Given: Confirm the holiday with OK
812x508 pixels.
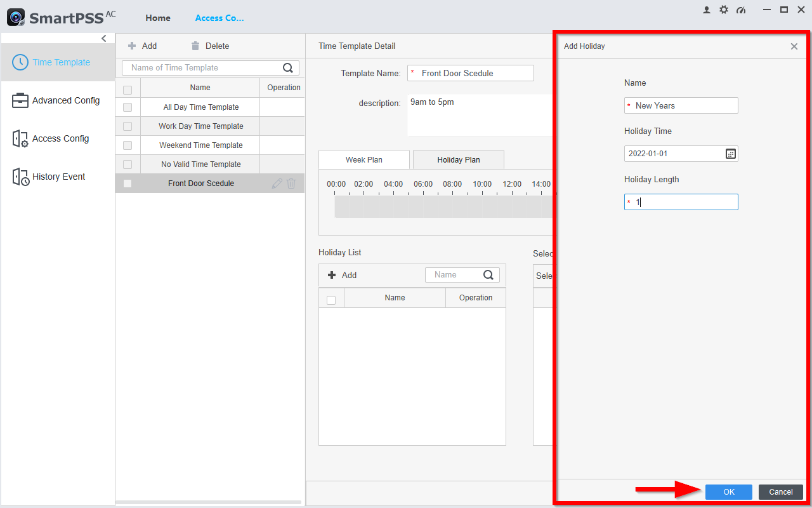Looking at the screenshot, I should pos(729,492).
